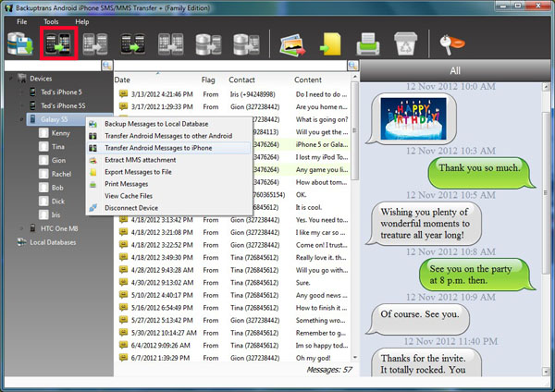Screen dimensions: 555x392
Task: Select contact Iris in the tree
Action: (x=55, y=214)
